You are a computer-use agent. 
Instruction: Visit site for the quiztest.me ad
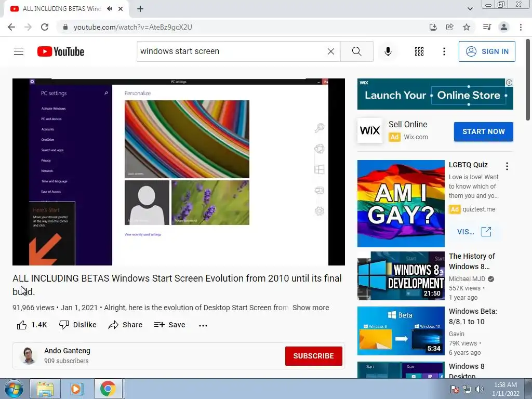(474, 232)
